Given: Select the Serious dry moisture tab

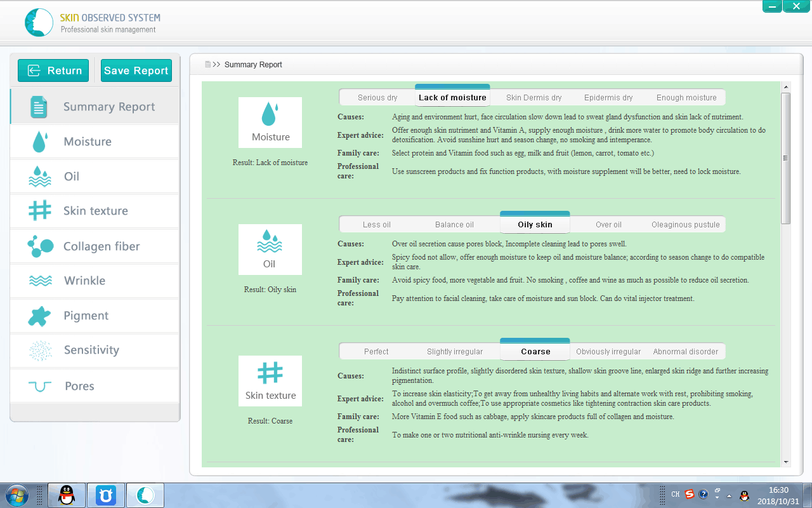Looking at the screenshot, I should [377, 98].
